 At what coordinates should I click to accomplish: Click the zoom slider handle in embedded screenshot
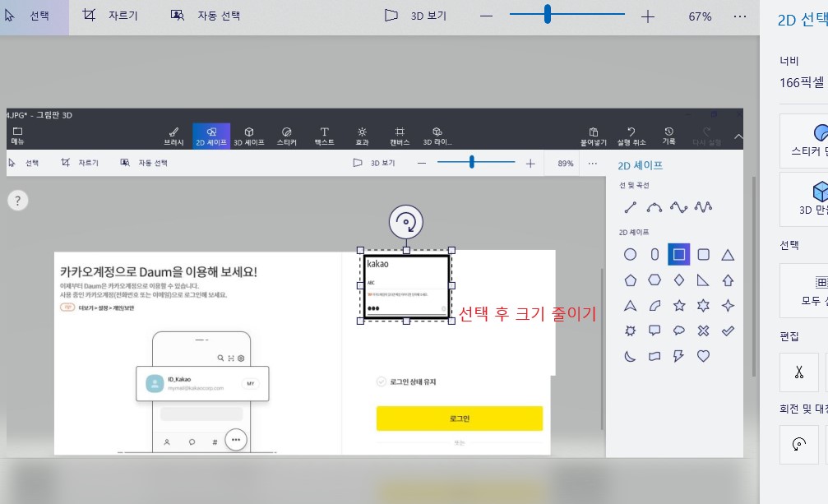[472, 162]
